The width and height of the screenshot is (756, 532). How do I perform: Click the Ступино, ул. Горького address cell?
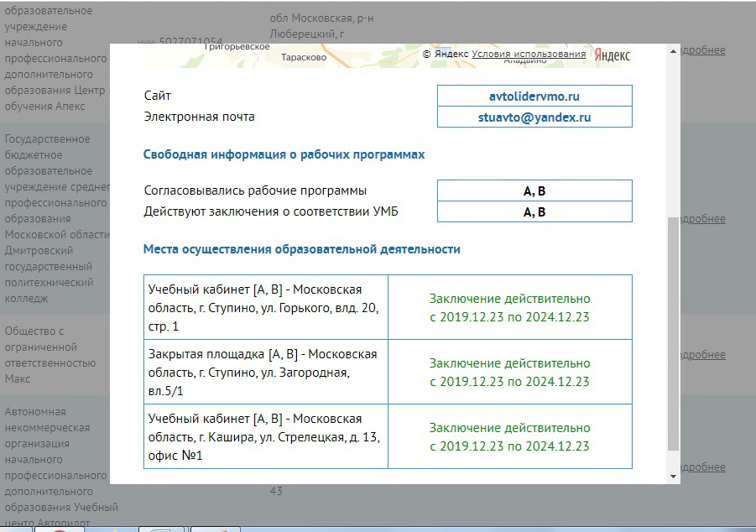click(x=266, y=307)
